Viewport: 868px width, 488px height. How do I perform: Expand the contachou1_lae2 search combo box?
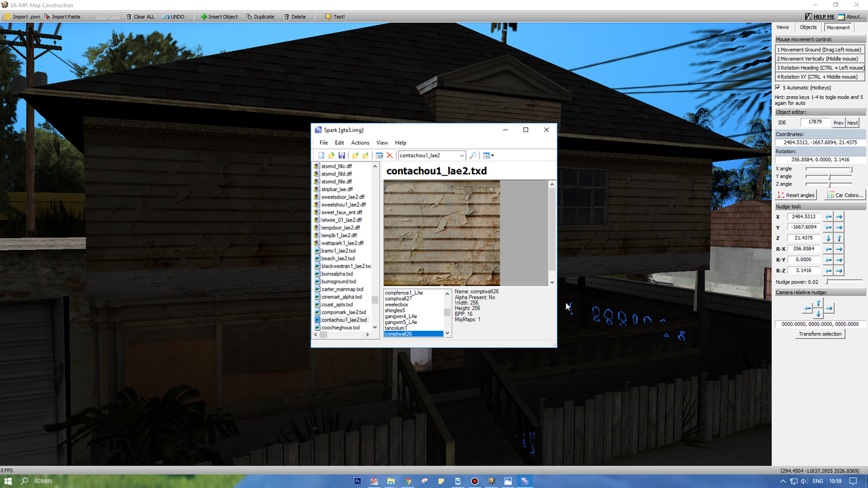[x=461, y=156]
